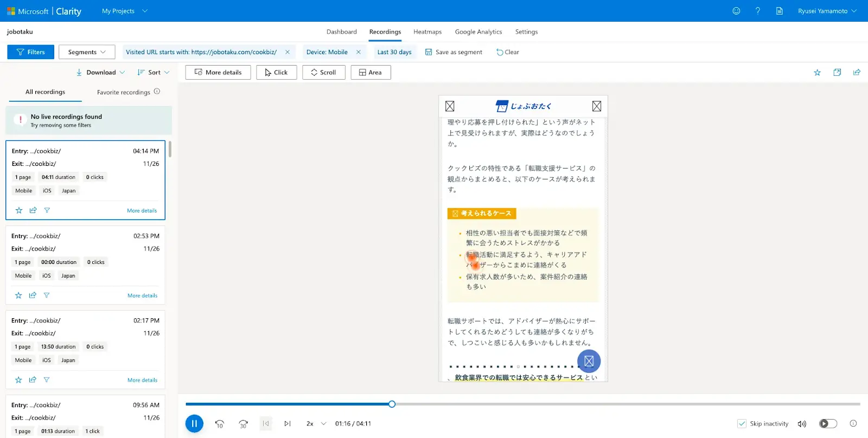This screenshot has height=438, width=868.
Task: Expand the Segments dropdown
Action: point(87,52)
